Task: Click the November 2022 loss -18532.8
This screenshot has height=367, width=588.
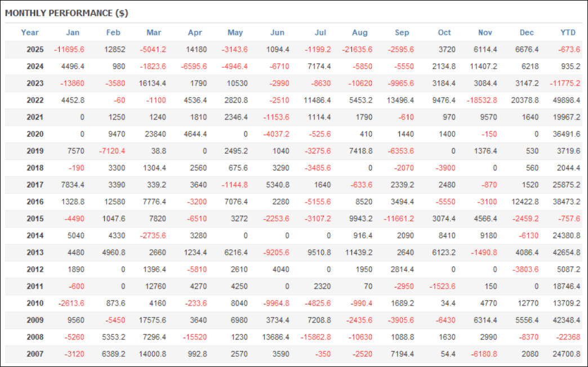Action: (x=482, y=100)
